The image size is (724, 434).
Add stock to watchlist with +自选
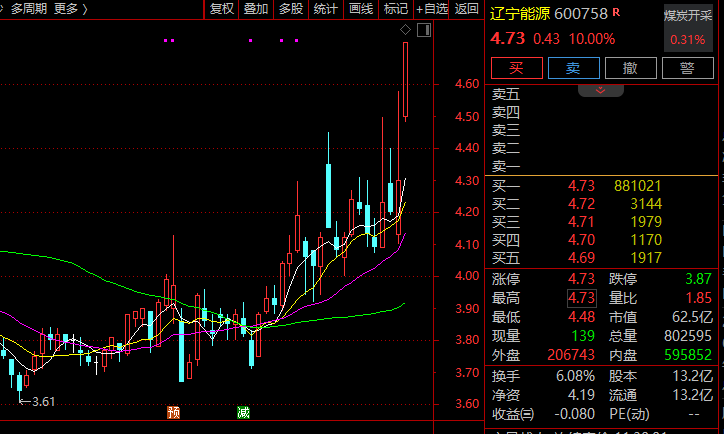coord(431,9)
